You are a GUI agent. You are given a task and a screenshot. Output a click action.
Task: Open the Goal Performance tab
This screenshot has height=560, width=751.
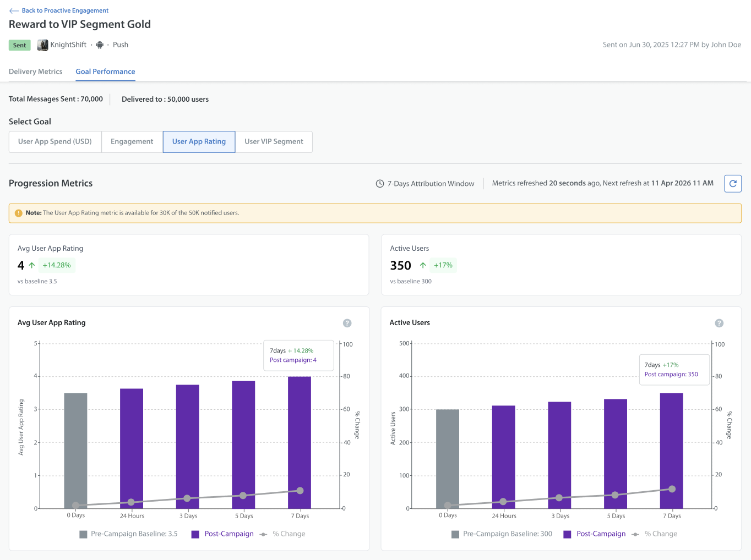click(105, 72)
